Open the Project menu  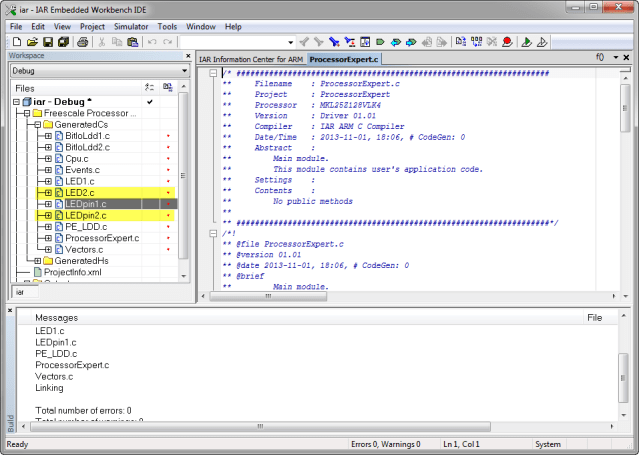pyautogui.click(x=92, y=26)
